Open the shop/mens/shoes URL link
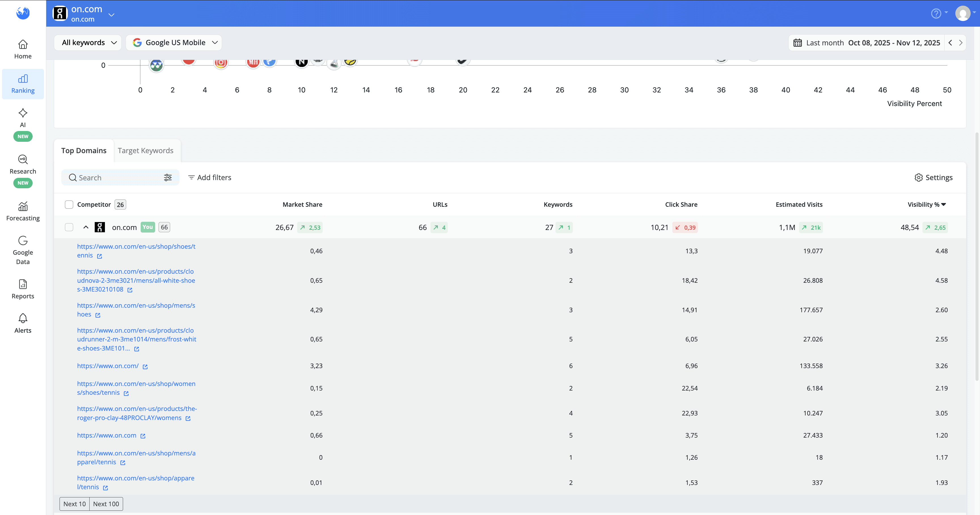The width and height of the screenshot is (980, 515). tap(136, 310)
